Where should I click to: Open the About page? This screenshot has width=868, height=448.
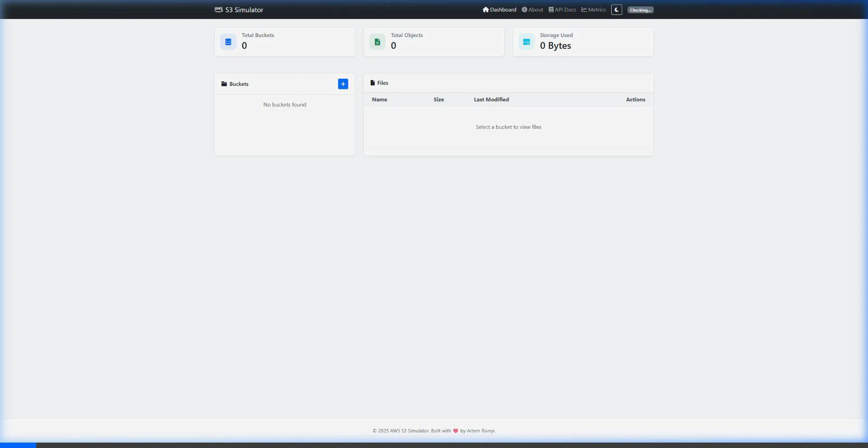pyautogui.click(x=532, y=9)
